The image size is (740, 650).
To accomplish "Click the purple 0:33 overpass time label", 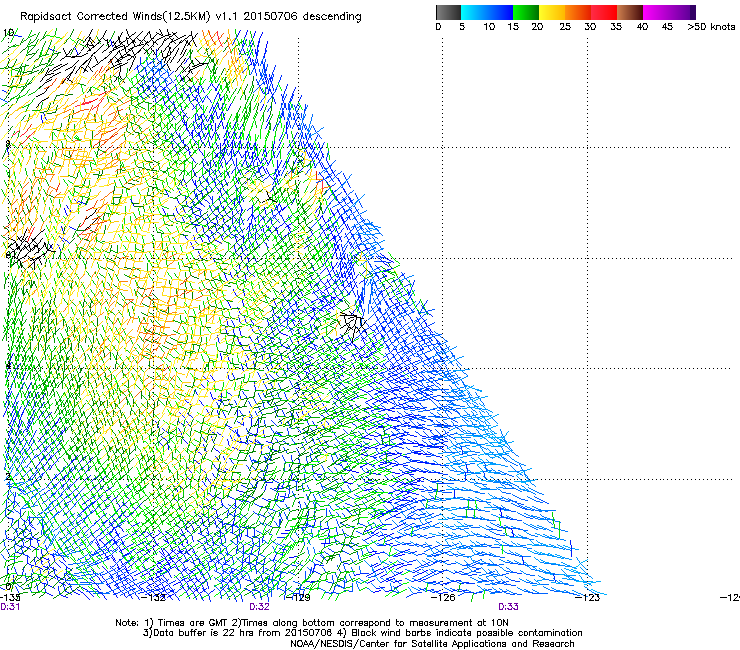I will 508,607.
